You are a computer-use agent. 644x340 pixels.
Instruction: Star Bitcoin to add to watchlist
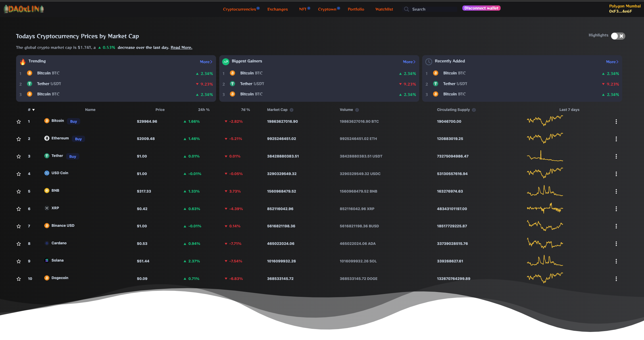[x=19, y=122]
